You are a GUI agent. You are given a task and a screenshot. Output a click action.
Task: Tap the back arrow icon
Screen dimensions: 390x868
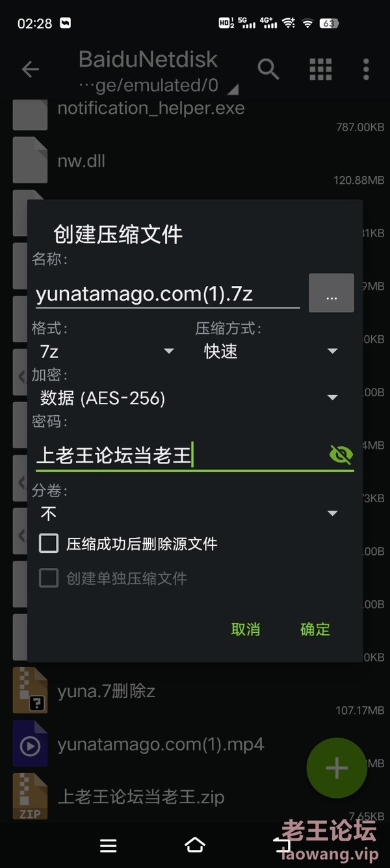[31, 70]
